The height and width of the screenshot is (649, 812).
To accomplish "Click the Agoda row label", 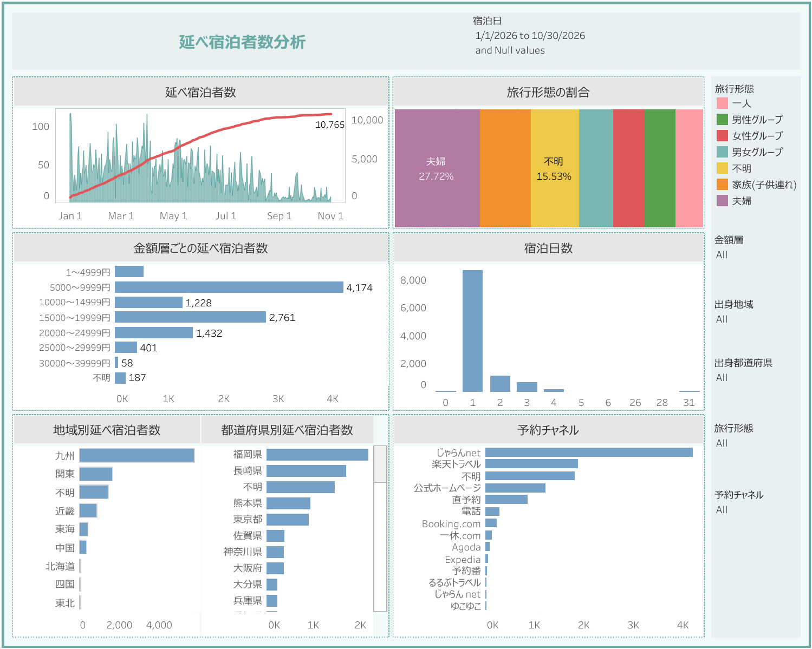I will [466, 547].
